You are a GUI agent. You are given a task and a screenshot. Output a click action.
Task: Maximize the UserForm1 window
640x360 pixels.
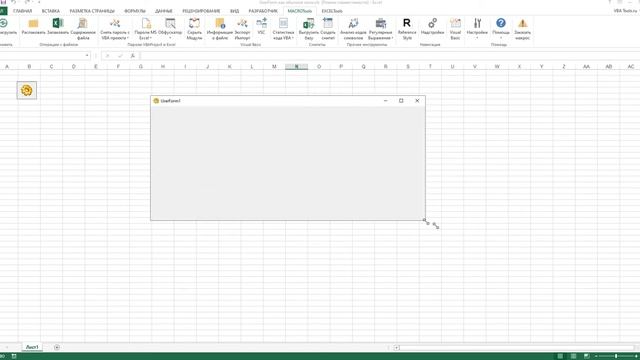click(401, 101)
